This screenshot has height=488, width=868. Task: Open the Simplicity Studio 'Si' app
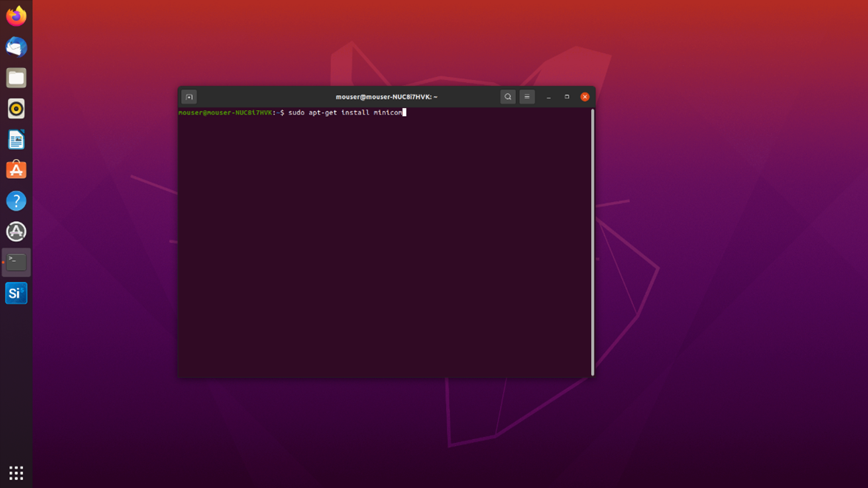(16, 294)
